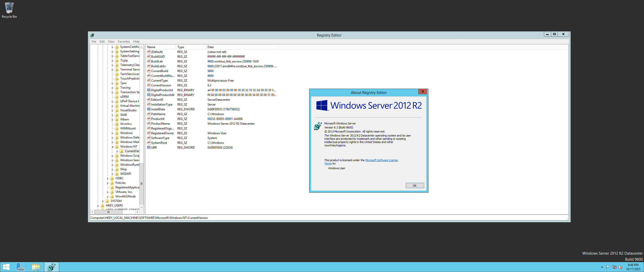The image size is (644, 272).
Task: Click the InstallDate DWORD value icon
Action: click(149, 109)
